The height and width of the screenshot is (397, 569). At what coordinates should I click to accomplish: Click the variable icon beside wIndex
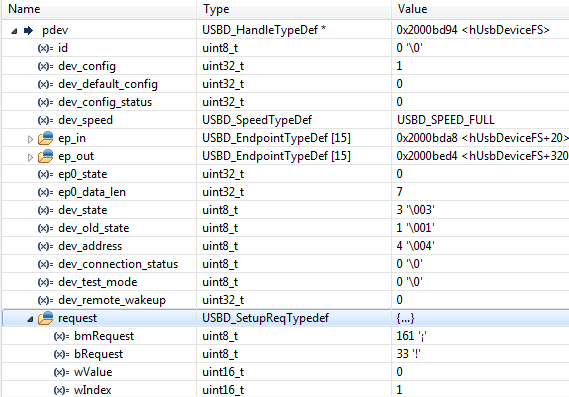tap(61, 390)
